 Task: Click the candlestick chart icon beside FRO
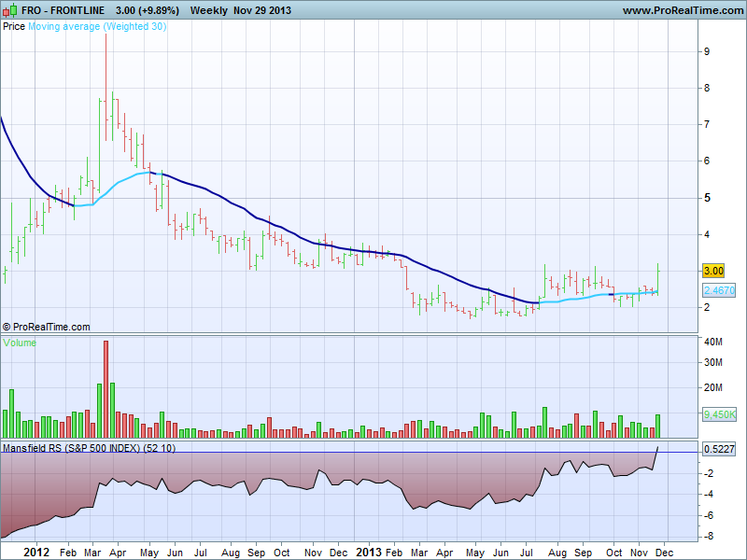(x=8, y=10)
